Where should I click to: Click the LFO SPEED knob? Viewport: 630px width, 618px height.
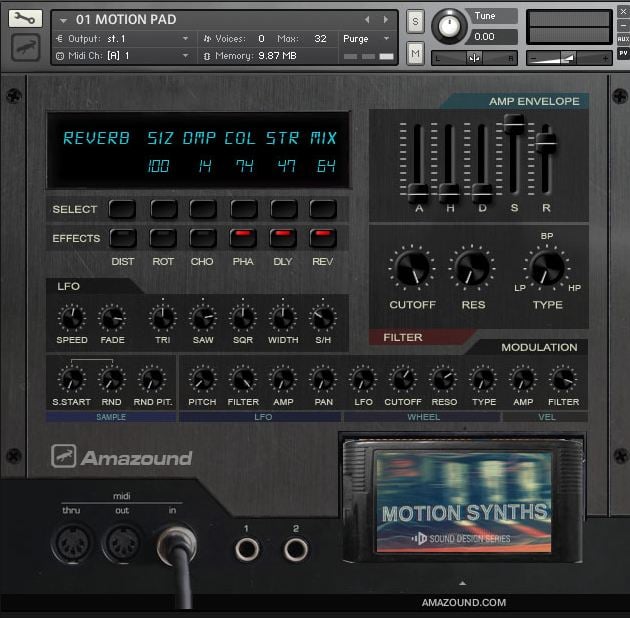(x=72, y=318)
